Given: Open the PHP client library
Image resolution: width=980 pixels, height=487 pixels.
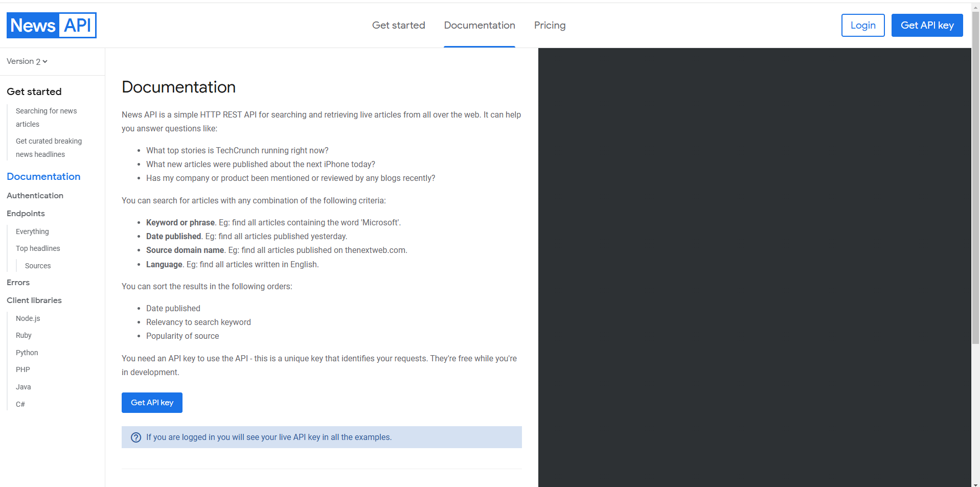Looking at the screenshot, I should (x=23, y=369).
